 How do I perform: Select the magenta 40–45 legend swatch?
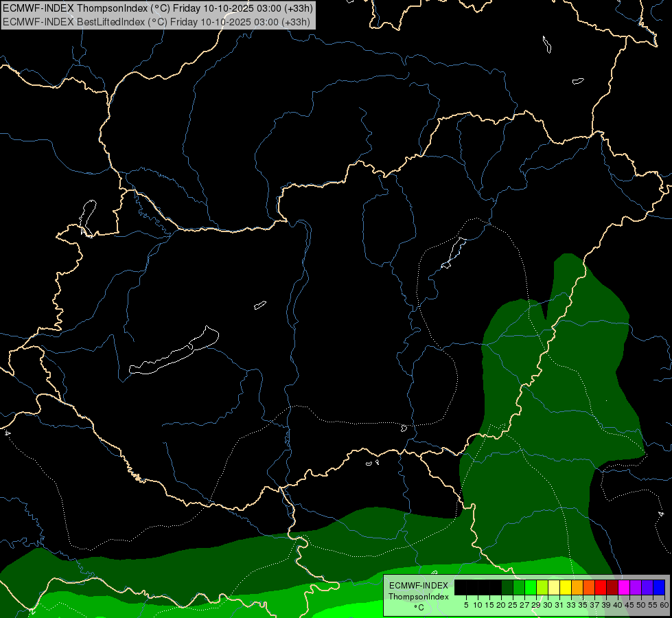tap(624, 587)
